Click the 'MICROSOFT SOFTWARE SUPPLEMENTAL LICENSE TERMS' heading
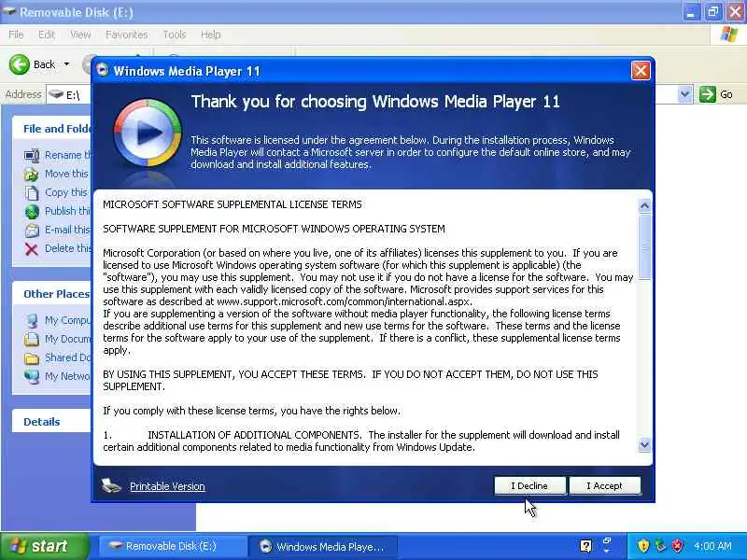Screen dimensions: 747x560 click(x=233, y=204)
